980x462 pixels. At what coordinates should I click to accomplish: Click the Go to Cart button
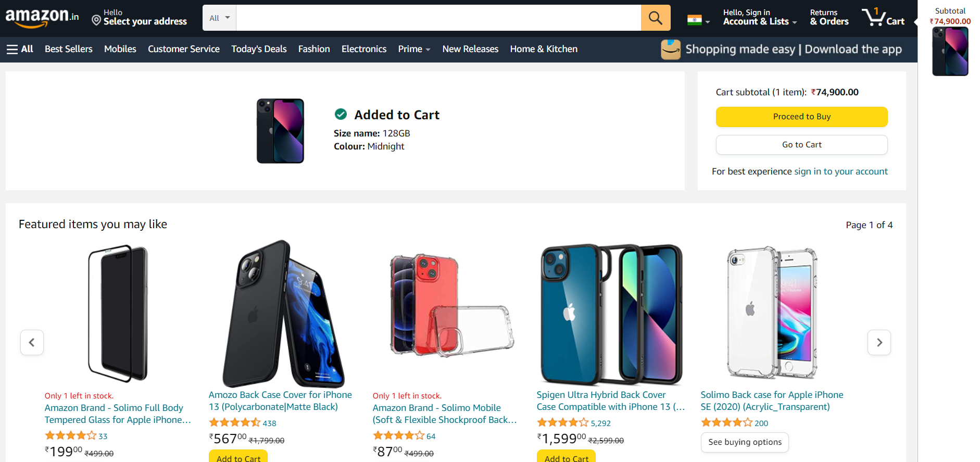(801, 144)
